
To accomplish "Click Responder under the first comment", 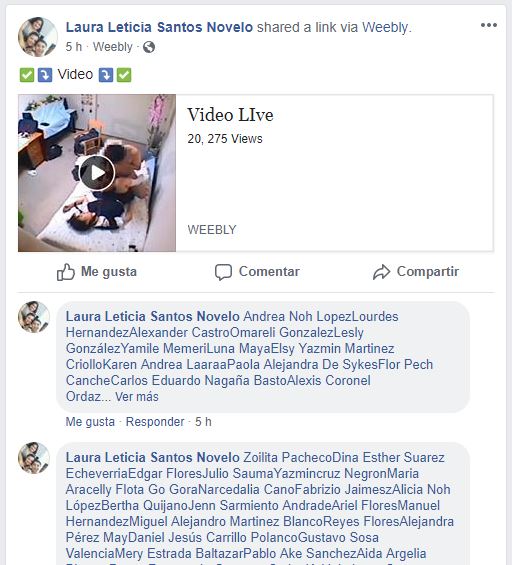I will click(x=155, y=422).
